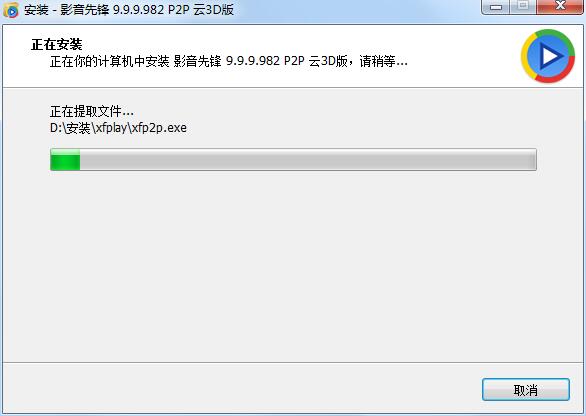
Task: Click the bold 正在安装 heading
Action: (57, 44)
